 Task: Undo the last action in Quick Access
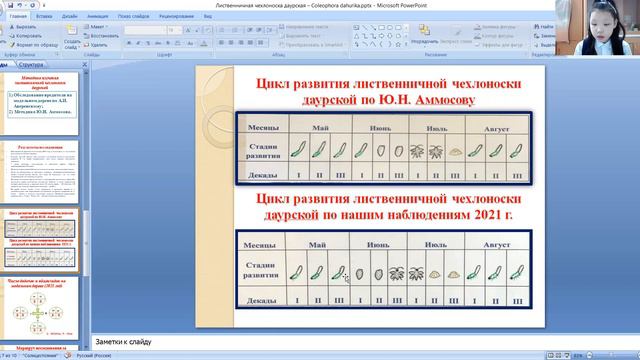coord(19,5)
